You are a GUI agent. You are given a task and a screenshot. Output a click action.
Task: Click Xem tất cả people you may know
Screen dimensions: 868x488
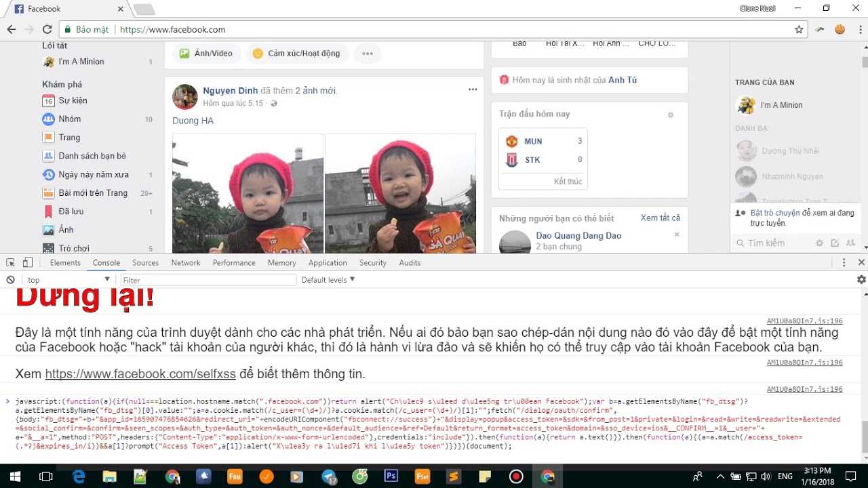pyautogui.click(x=660, y=218)
